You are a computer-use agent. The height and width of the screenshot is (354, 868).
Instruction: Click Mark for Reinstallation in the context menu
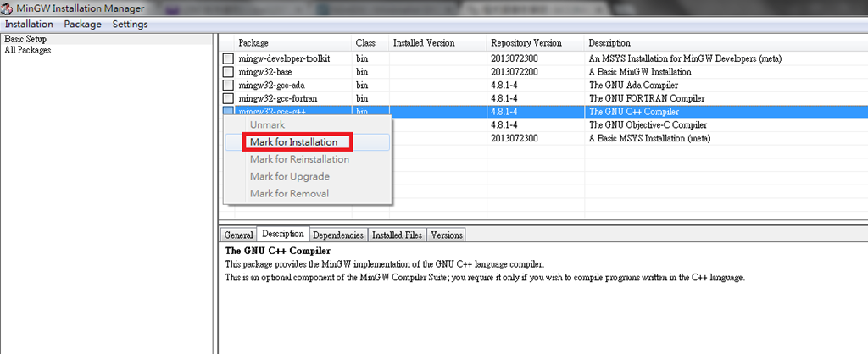[x=307, y=159]
